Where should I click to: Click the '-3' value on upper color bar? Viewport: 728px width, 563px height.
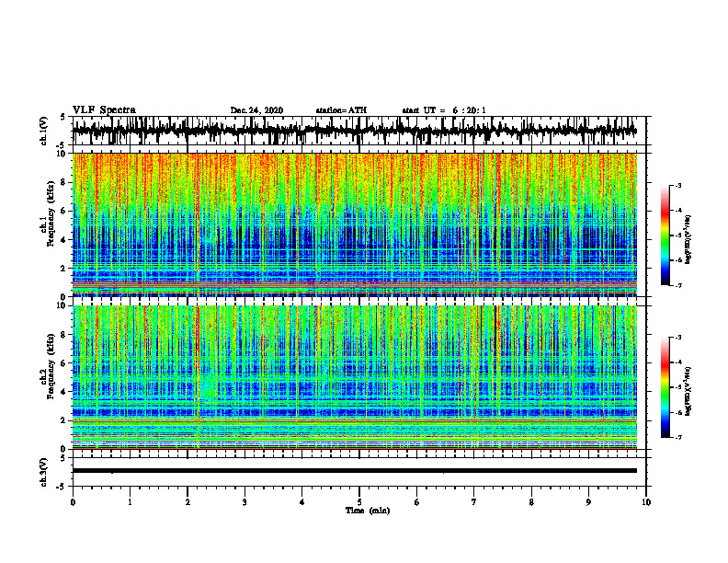pos(678,185)
